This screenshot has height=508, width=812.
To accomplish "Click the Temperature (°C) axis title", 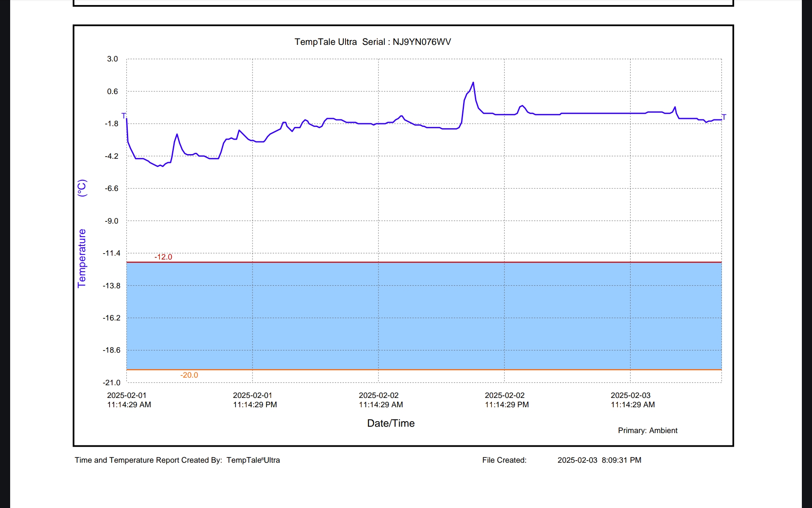I will tap(82, 234).
